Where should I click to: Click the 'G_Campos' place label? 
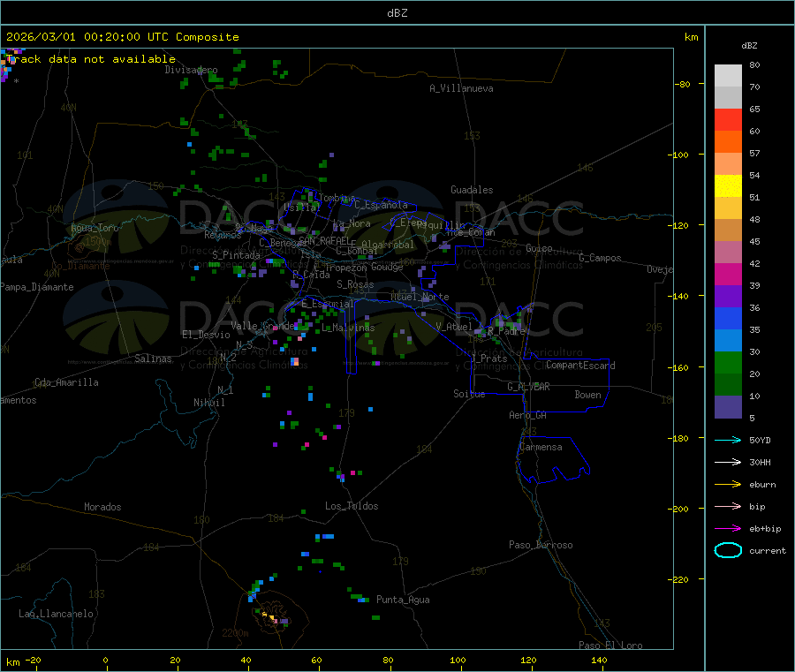click(600, 258)
